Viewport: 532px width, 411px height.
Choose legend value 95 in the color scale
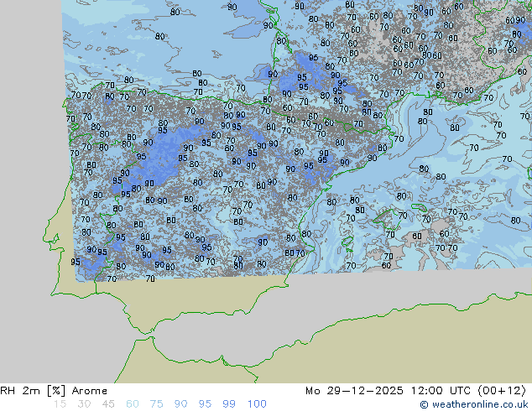click(205, 404)
